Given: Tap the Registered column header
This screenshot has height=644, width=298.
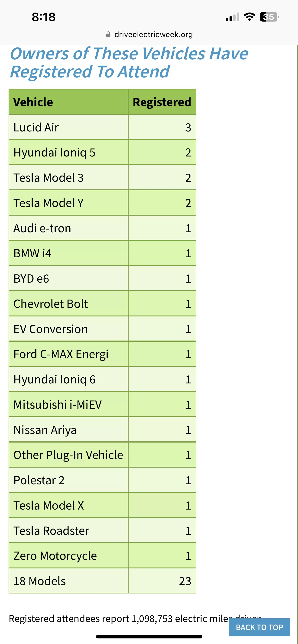Looking at the screenshot, I should pos(162,102).
